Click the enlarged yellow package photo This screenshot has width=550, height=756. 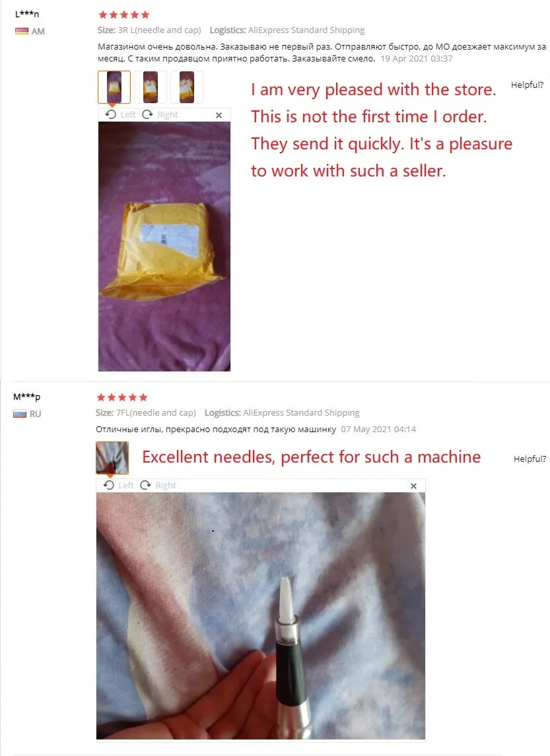pyautogui.click(x=164, y=246)
